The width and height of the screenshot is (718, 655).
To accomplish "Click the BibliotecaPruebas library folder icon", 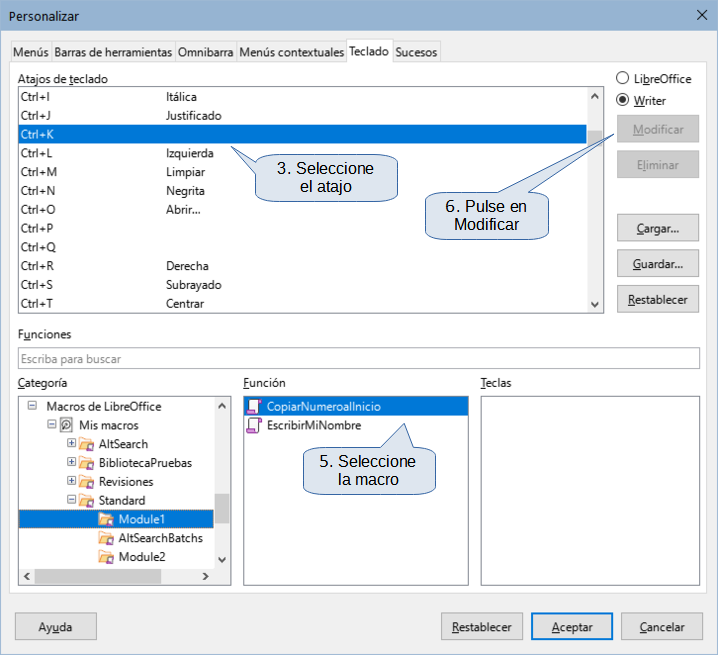I will (86, 463).
